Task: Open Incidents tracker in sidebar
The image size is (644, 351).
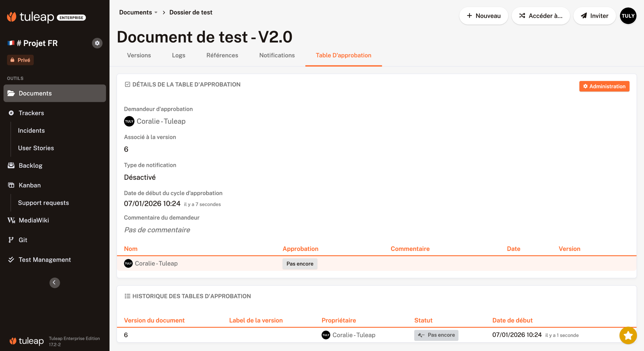Action: pos(31,130)
